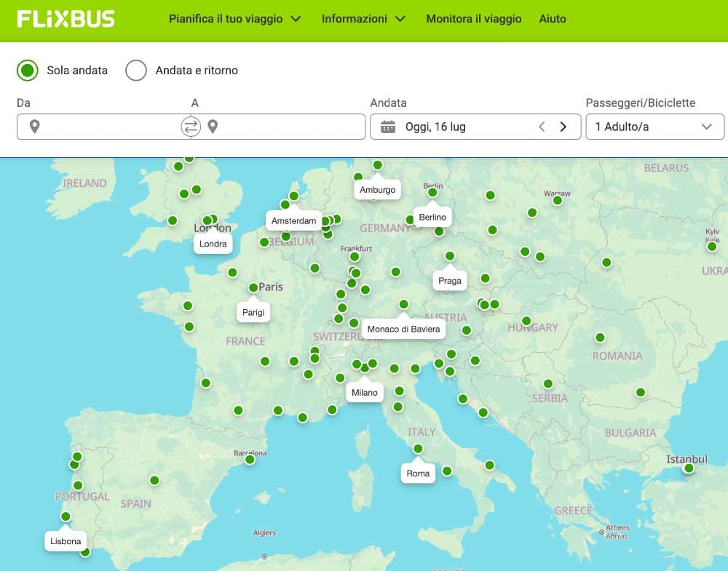Click the destination location pin icon
Viewport: 728px width, 571px height.
[x=213, y=126]
